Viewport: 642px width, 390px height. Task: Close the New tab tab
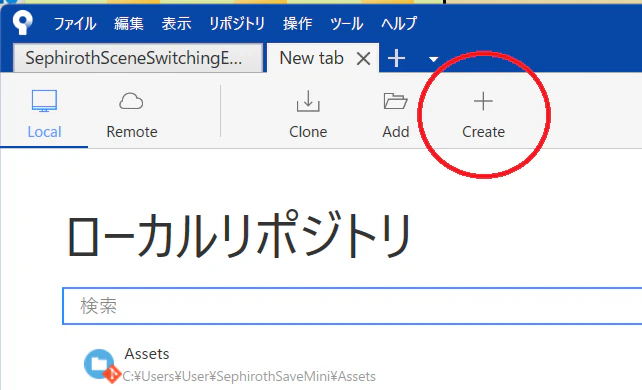coord(364,59)
